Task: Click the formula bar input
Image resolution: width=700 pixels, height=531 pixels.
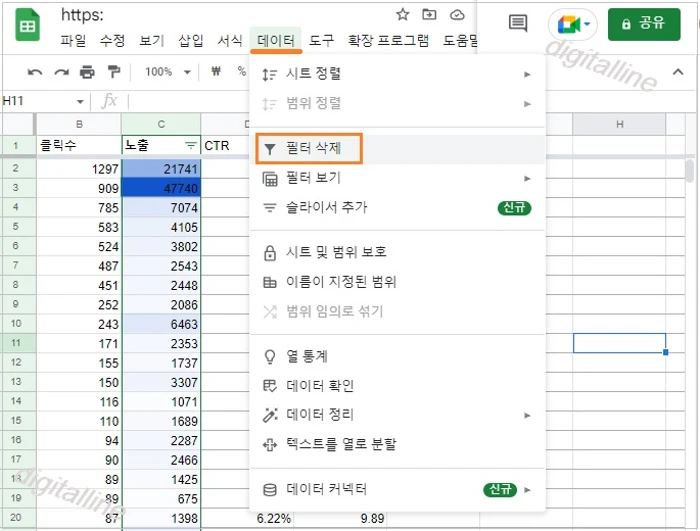Action: pyautogui.click(x=190, y=101)
